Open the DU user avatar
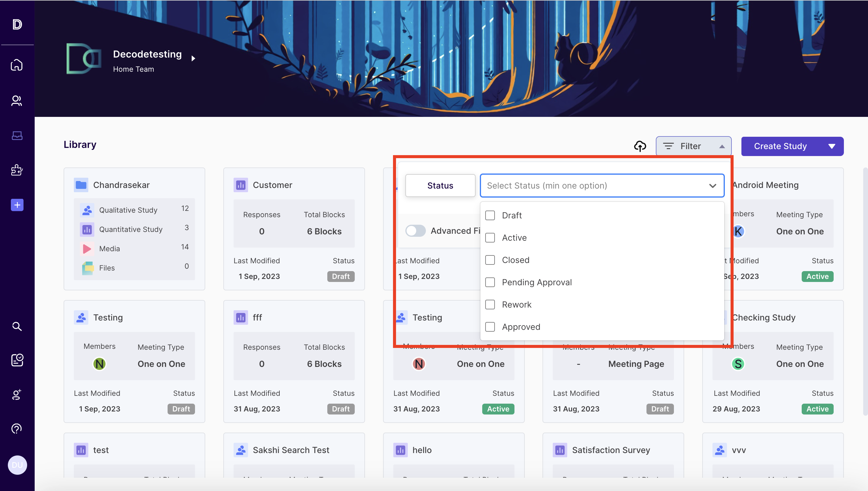 click(17, 465)
